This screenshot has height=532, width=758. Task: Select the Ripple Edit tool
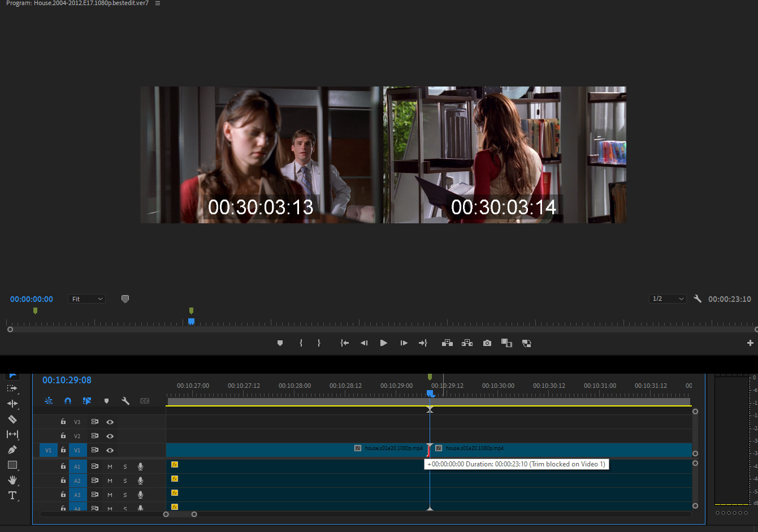(12, 404)
